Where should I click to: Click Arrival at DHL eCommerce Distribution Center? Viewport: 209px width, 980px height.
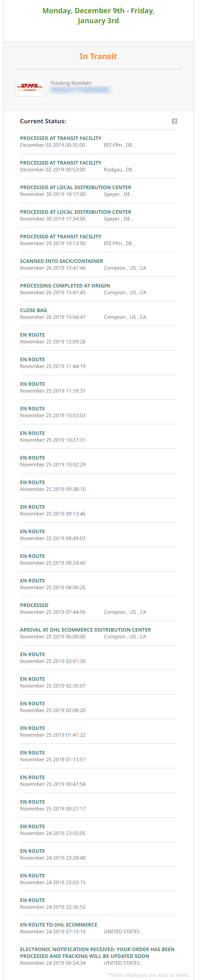(98, 633)
